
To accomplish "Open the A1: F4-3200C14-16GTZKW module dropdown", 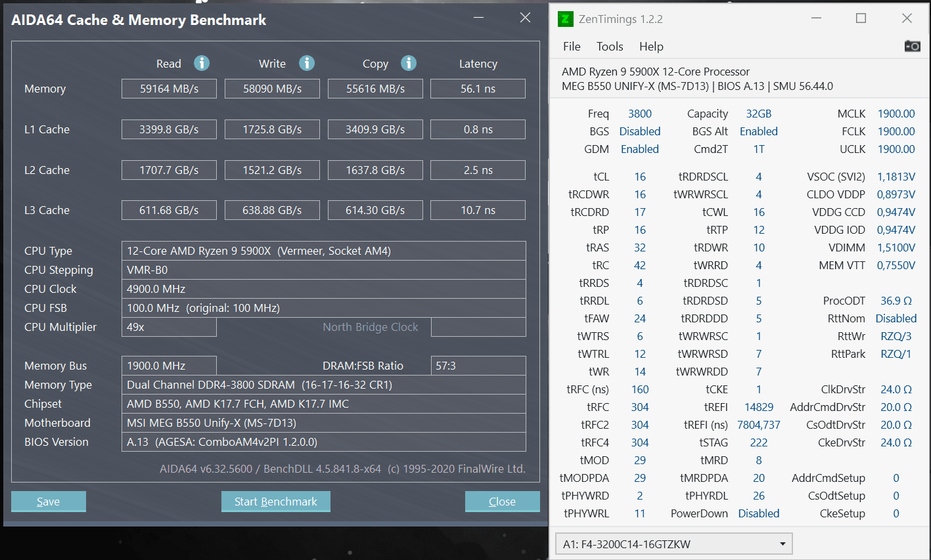I will coord(674,544).
